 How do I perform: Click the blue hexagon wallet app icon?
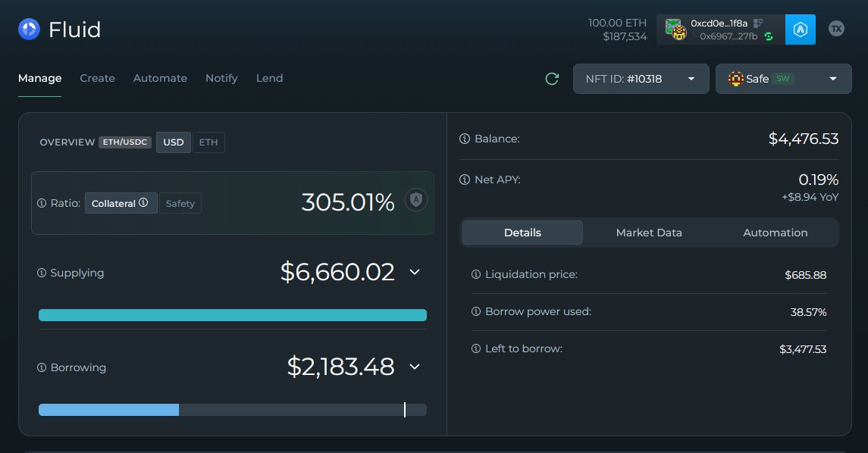coord(801,29)
